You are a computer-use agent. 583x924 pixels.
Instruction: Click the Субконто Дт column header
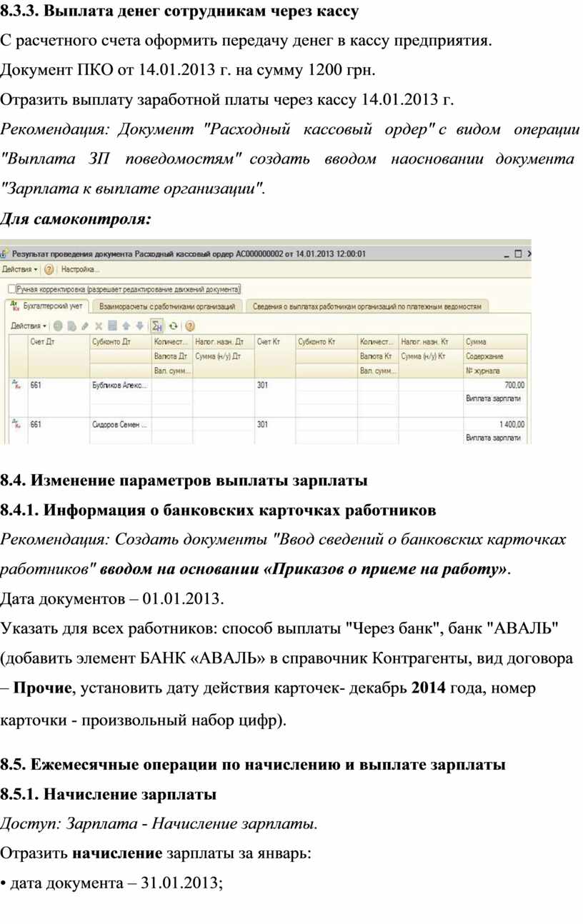121,342
